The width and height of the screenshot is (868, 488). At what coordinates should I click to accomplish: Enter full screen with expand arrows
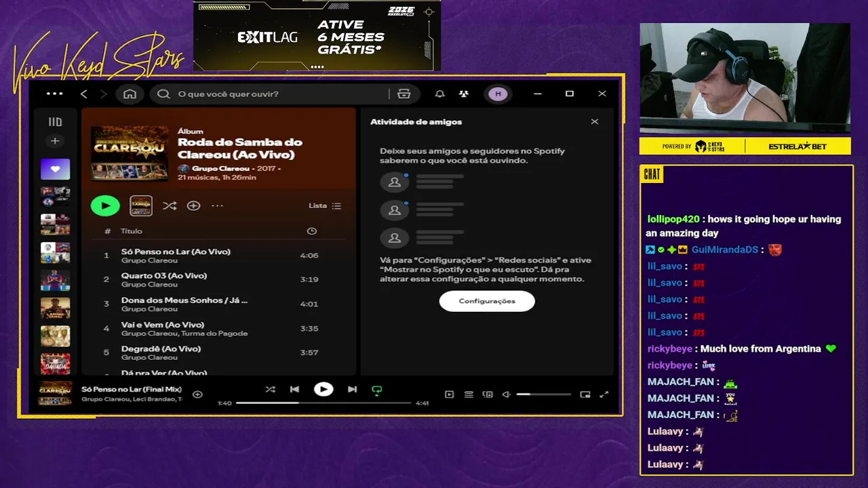pyautogui.click(x=604, y=394)
